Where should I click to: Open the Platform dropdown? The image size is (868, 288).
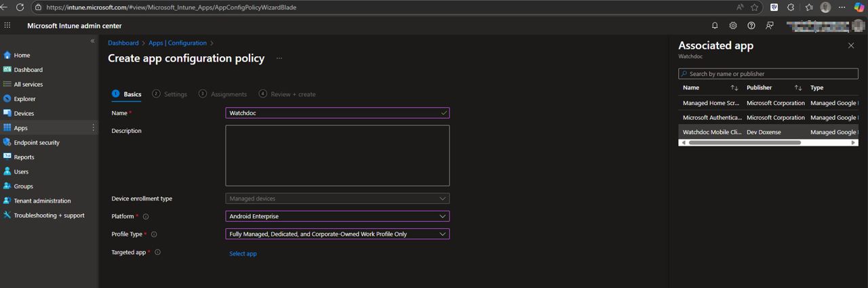pos(337,216)
